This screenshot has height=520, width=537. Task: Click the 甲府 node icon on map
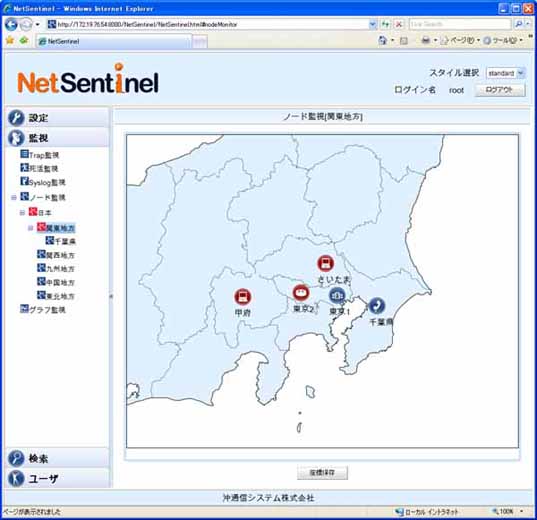[x=243, y=297]
